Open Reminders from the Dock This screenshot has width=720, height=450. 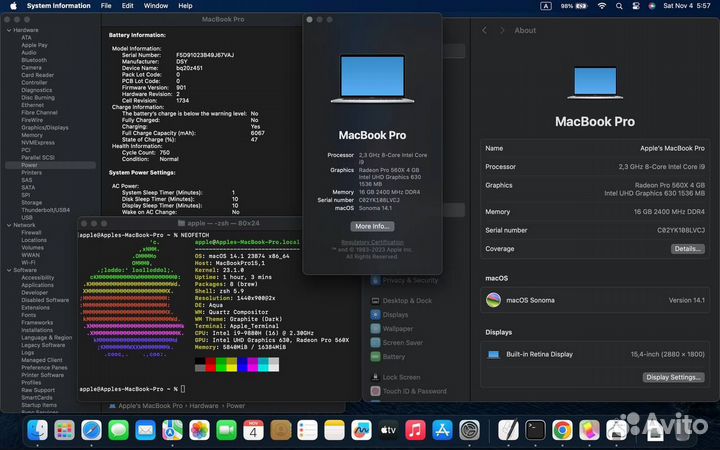pos(307,430)
